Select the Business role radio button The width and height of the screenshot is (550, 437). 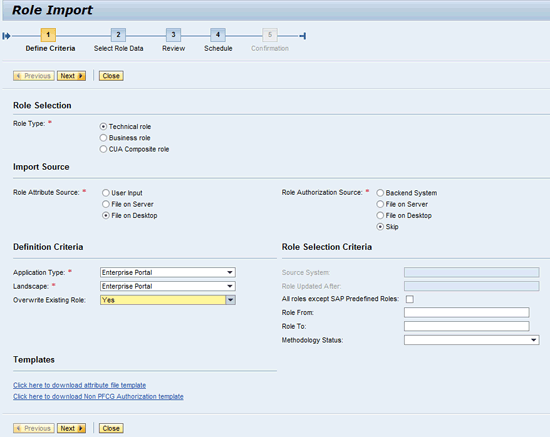103,138
